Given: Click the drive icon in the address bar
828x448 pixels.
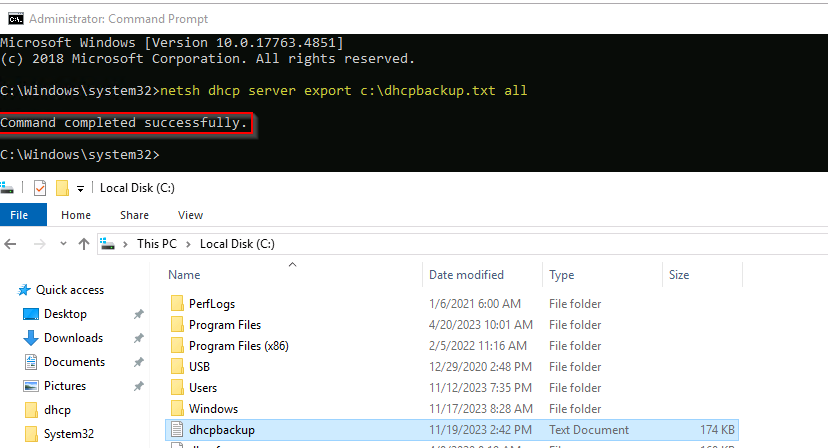Looking at the screenshot, I should [108, 244].
